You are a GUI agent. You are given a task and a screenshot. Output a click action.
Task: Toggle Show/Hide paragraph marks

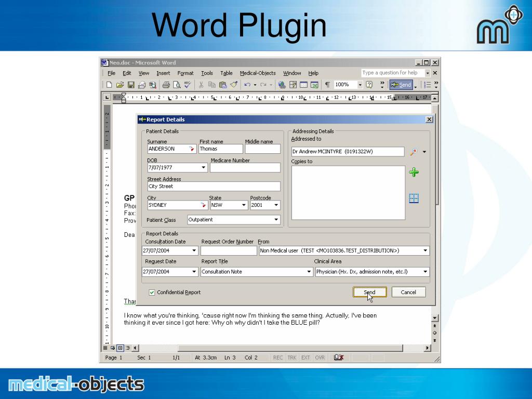point(327,85)
